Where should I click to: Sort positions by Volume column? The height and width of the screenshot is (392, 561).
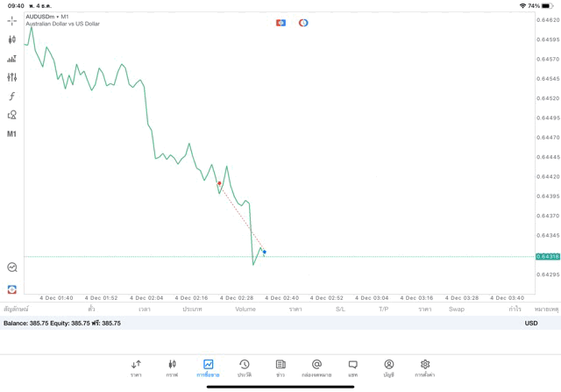(245, 310)
